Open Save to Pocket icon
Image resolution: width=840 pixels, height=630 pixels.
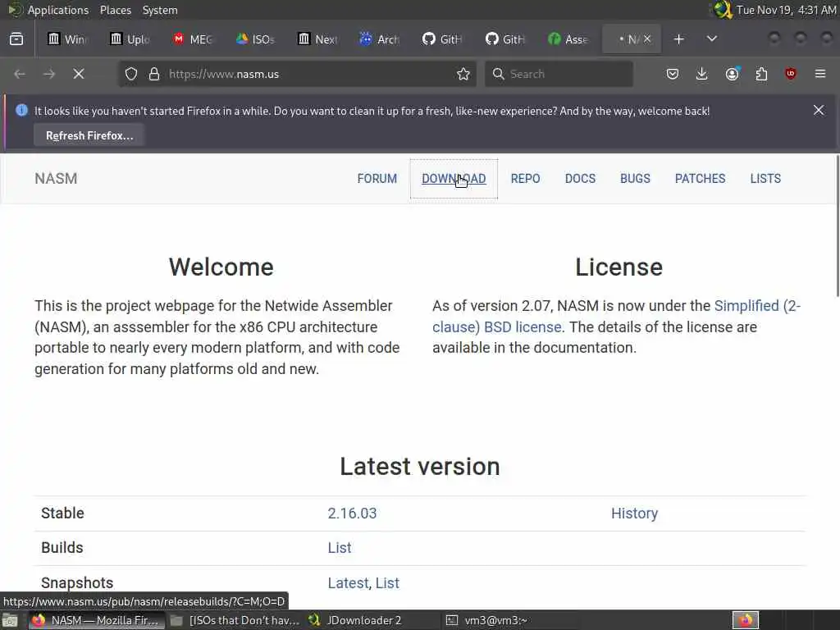[x=673, y=74]
